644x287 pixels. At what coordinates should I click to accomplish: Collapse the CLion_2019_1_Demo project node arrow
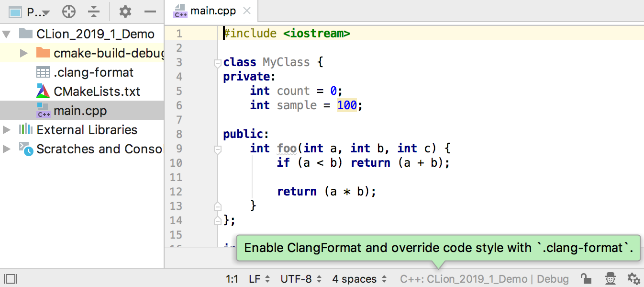tap(6, 34)
